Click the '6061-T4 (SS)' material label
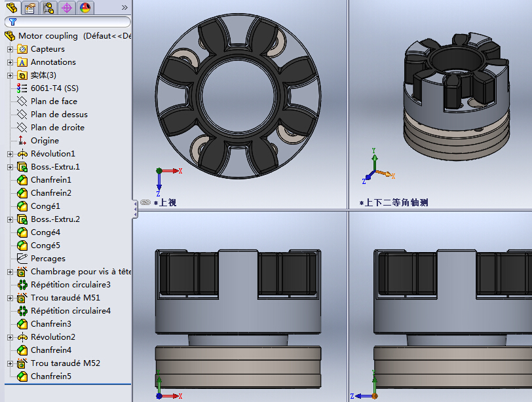 54,88
